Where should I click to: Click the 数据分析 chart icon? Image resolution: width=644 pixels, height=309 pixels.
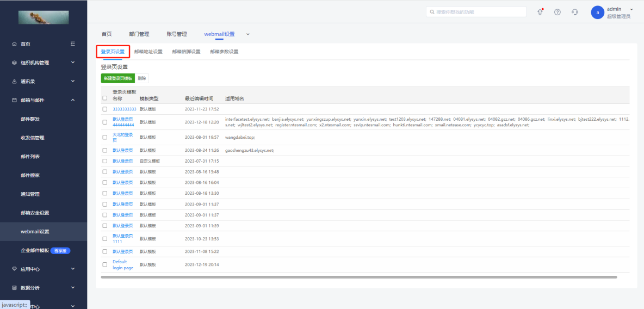point(15,288)
